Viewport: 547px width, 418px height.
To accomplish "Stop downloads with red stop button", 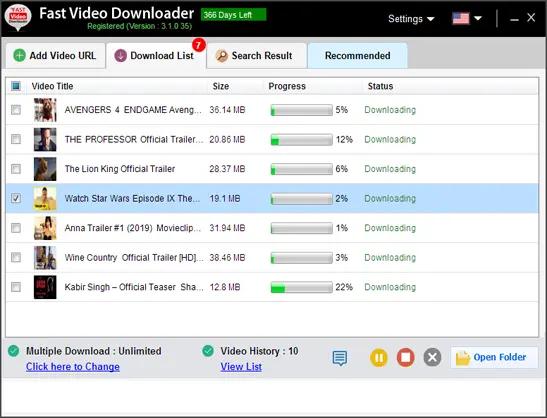I will click(405, 358).
